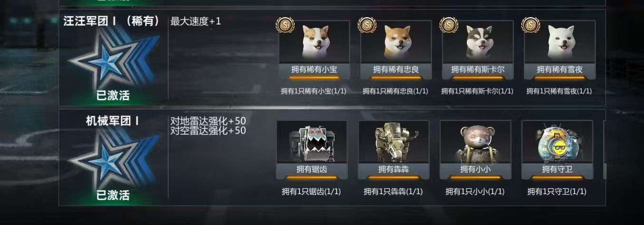Select the 忠良 shiba dog portrait
This screenshot has height=225, width=644.
pos(397,43)
